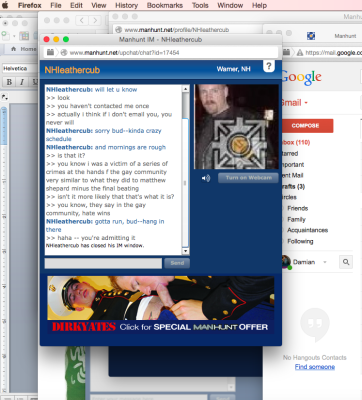Click the chat scrollbar down arrow
Image resolution: width=362 pixels, height=400 pixels.
click(x=185, y=251)
